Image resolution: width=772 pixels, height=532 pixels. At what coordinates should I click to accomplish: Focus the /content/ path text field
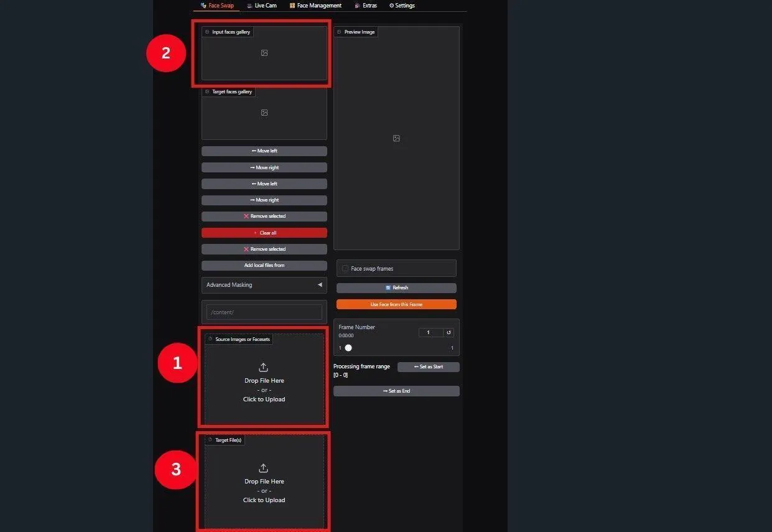pos(264,312)
